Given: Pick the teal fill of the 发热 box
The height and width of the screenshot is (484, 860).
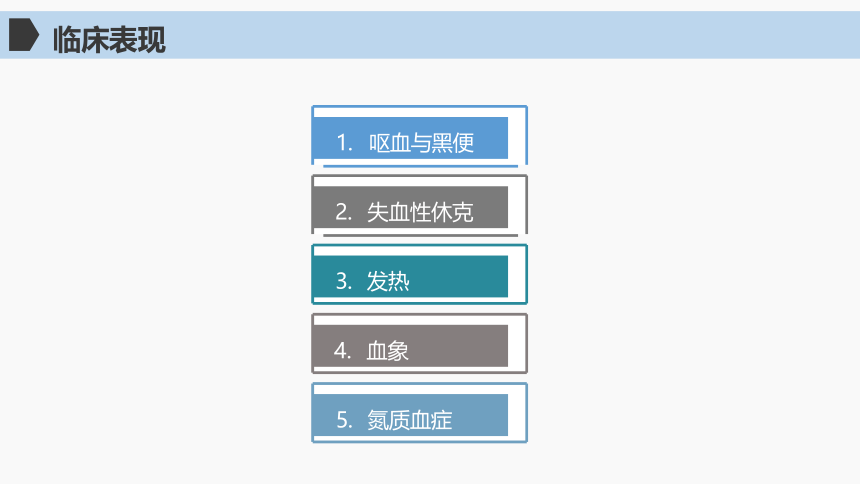Looking at the screenshot, I should tap(410, 276).
